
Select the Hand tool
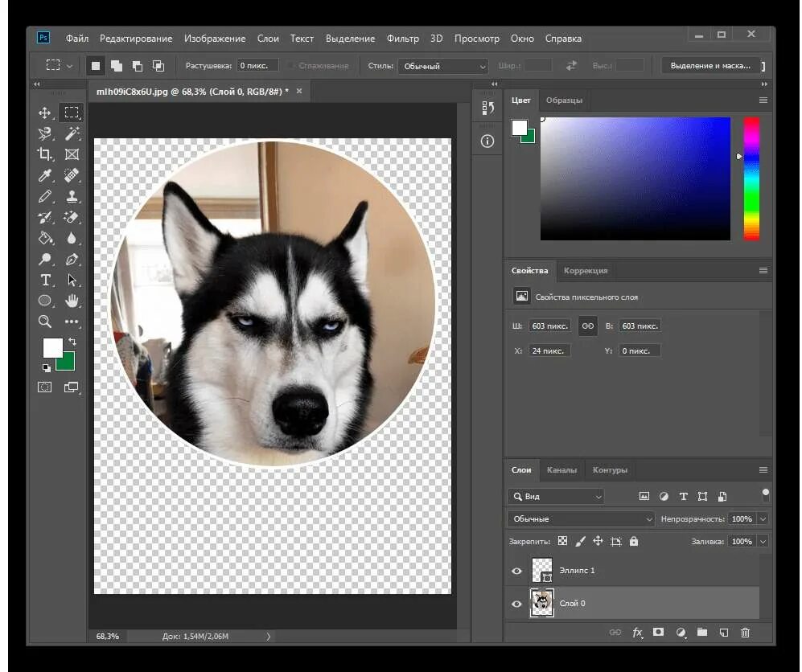point(72,301)
